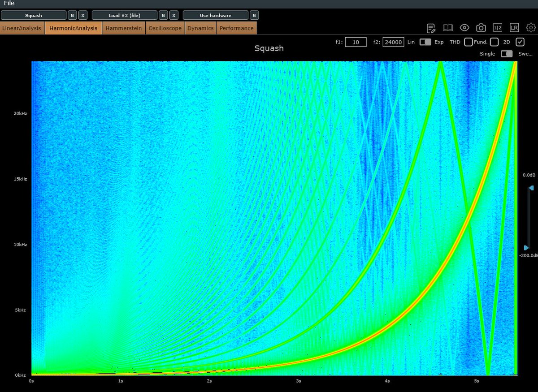The height and width of the screenshot is (392, 538).
Task: Open the manual book icon
Action: point(447,28)
